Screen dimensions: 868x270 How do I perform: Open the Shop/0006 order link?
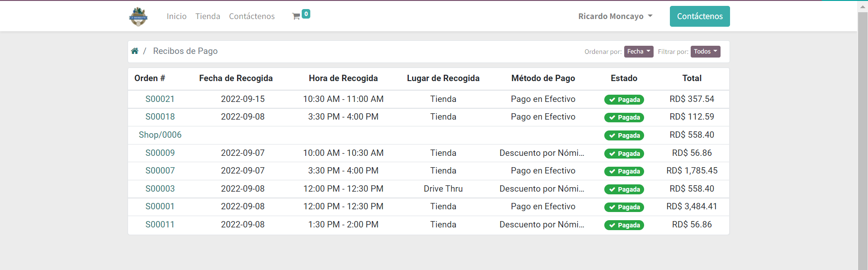point(160,135)
